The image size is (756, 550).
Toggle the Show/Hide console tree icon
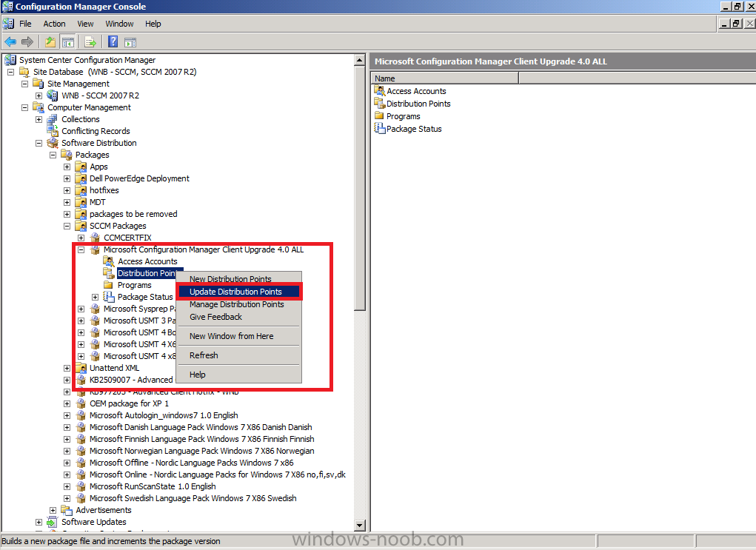point(68,42)
